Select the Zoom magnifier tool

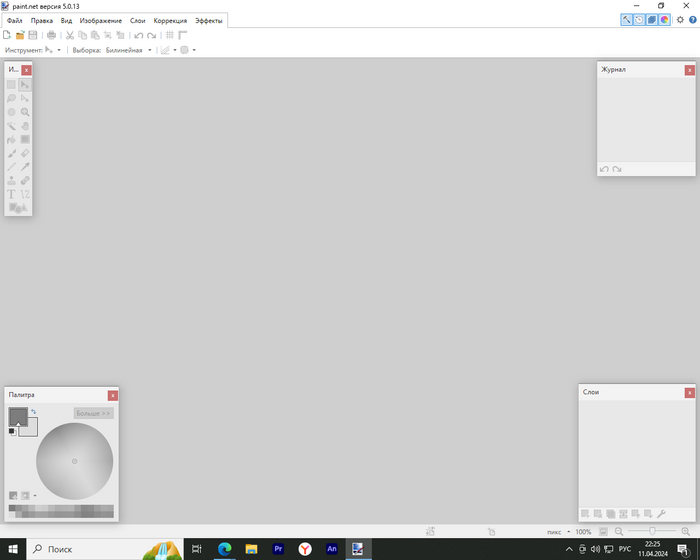(x=25, y=113)
